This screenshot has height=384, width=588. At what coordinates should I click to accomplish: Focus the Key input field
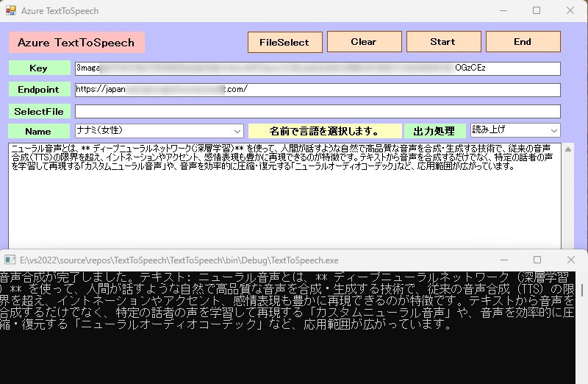[x=318, y=68]
